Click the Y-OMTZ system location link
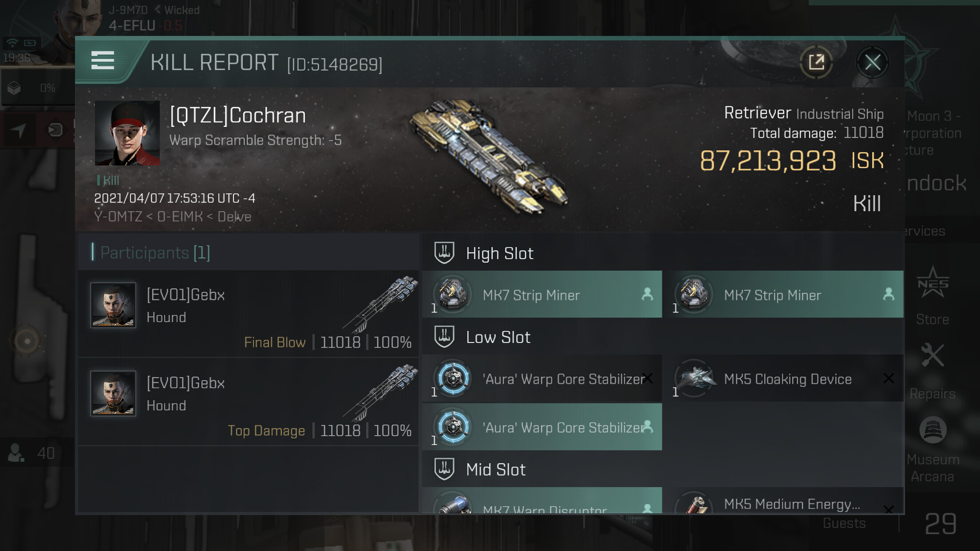The image size is (980, 551). [x=118, y=216]
